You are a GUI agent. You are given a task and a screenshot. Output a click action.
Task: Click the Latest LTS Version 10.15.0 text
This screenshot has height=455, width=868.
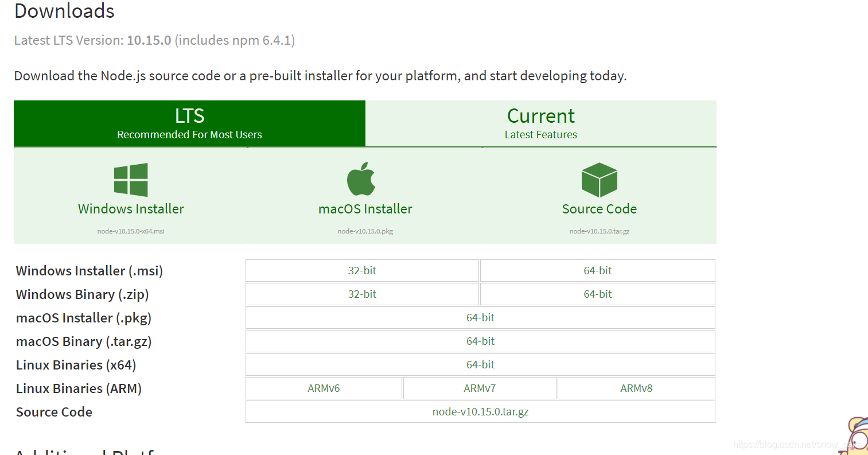(154, 40)
